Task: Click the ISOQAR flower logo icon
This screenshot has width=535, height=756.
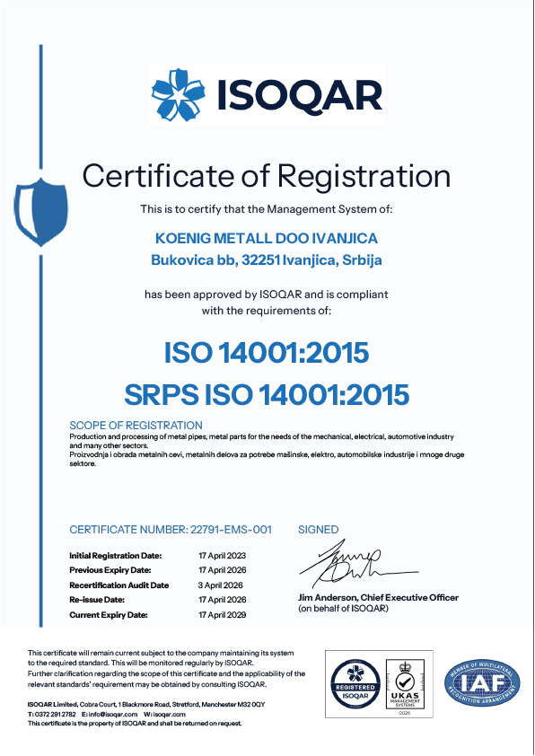Action: [x=179, y=94]
